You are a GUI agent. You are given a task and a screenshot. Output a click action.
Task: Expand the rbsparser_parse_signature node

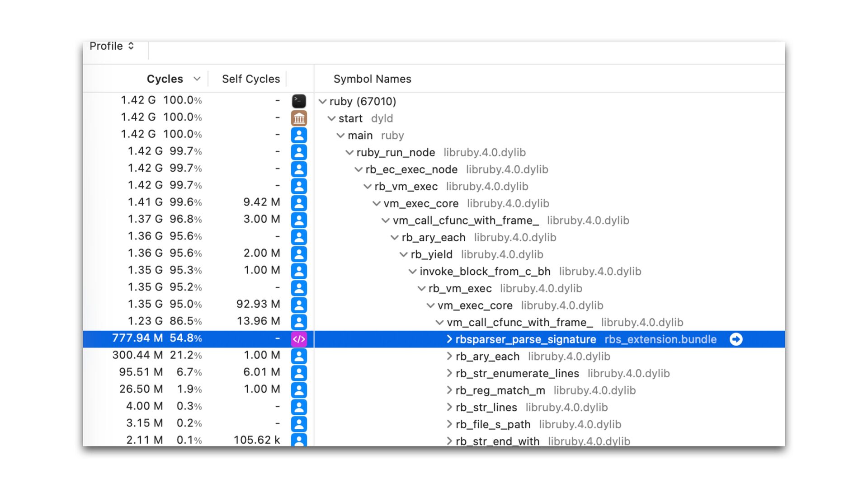tap(449, 339)
